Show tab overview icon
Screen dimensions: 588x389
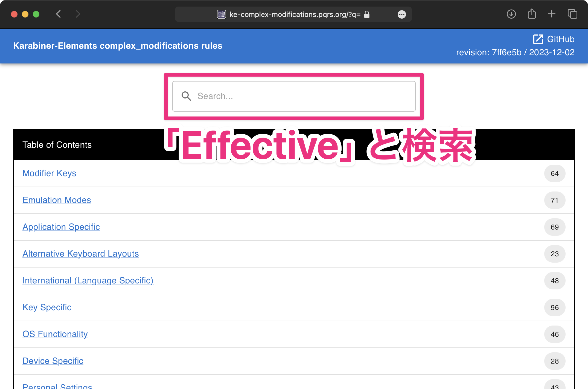[x=572, y=14]
